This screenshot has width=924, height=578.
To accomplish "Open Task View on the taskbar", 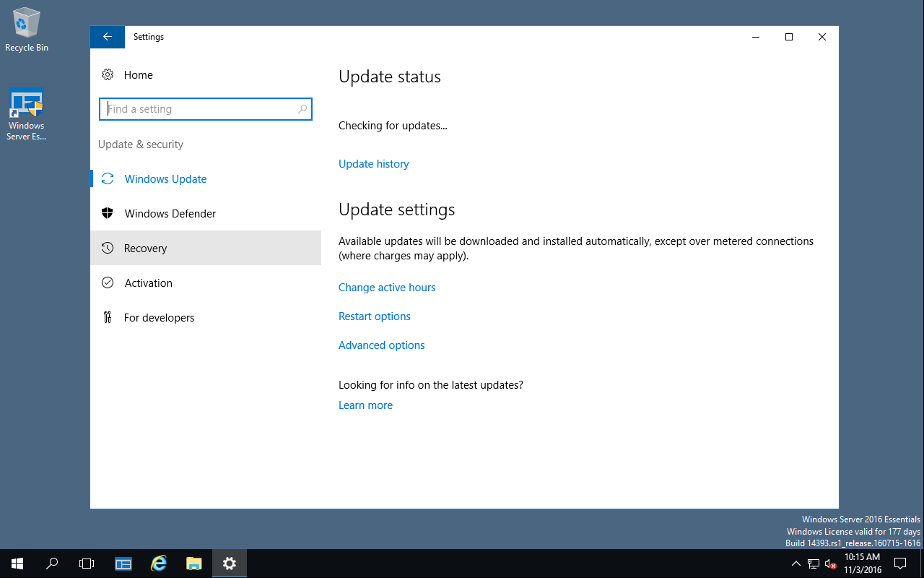I will click(87, 564).
